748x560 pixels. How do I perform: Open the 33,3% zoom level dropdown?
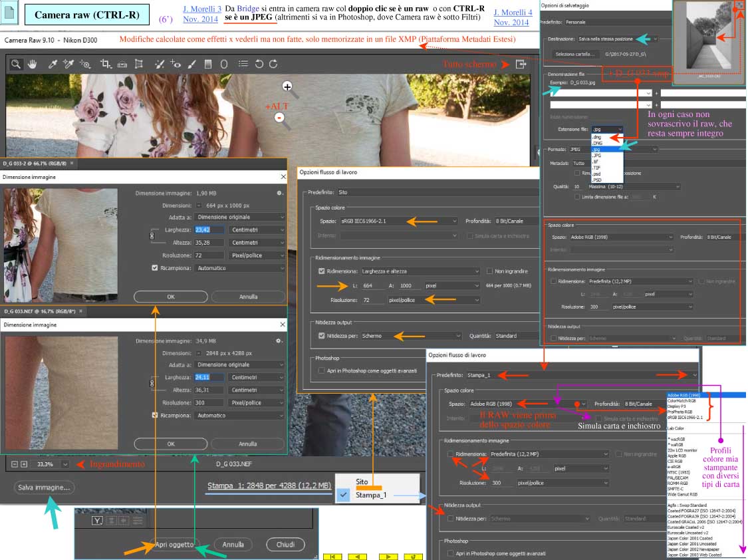[65, 464]
